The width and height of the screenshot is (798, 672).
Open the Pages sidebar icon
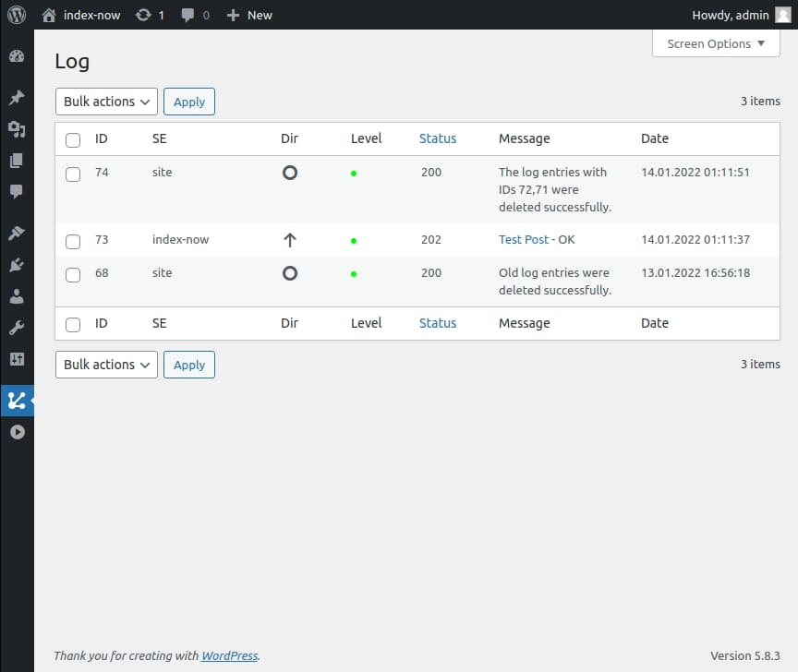tap(17, 161)
